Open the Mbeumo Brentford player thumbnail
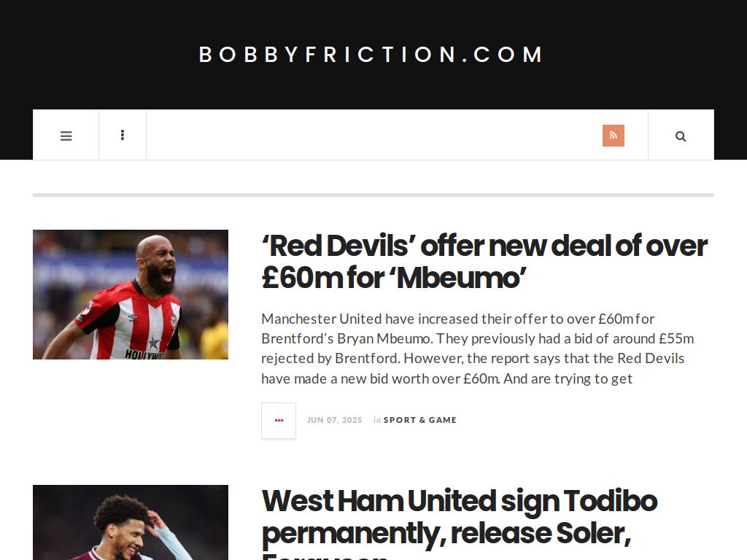Image resolution: width=747 pixels, height=560 pixels. pyautogui.click(x=131, y=295)
